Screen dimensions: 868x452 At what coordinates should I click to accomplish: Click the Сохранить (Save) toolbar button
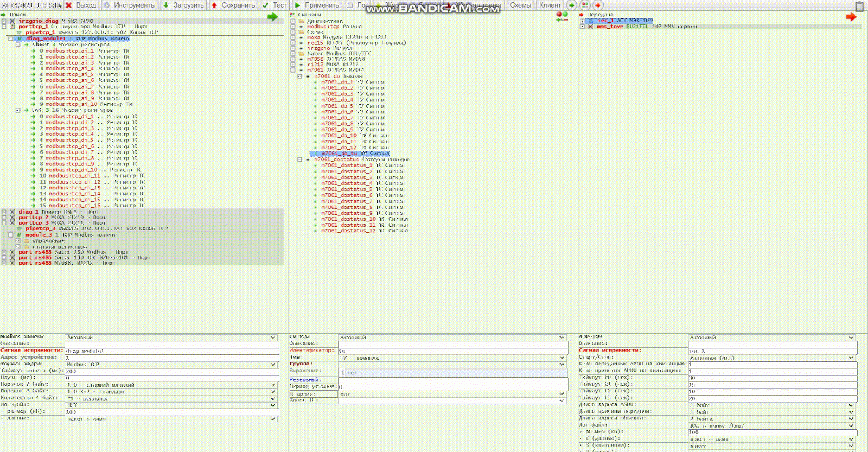tap(233, 5)
